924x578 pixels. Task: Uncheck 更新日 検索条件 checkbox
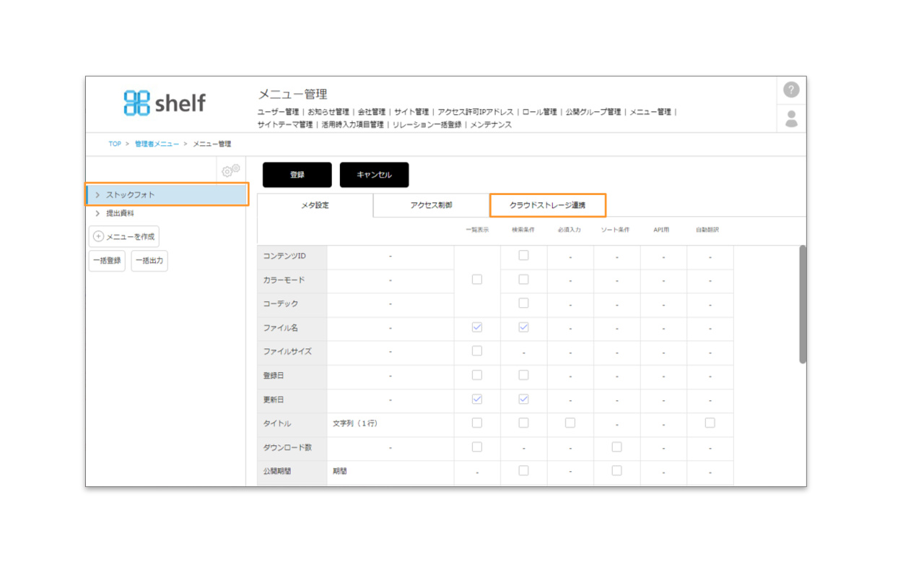523,399
